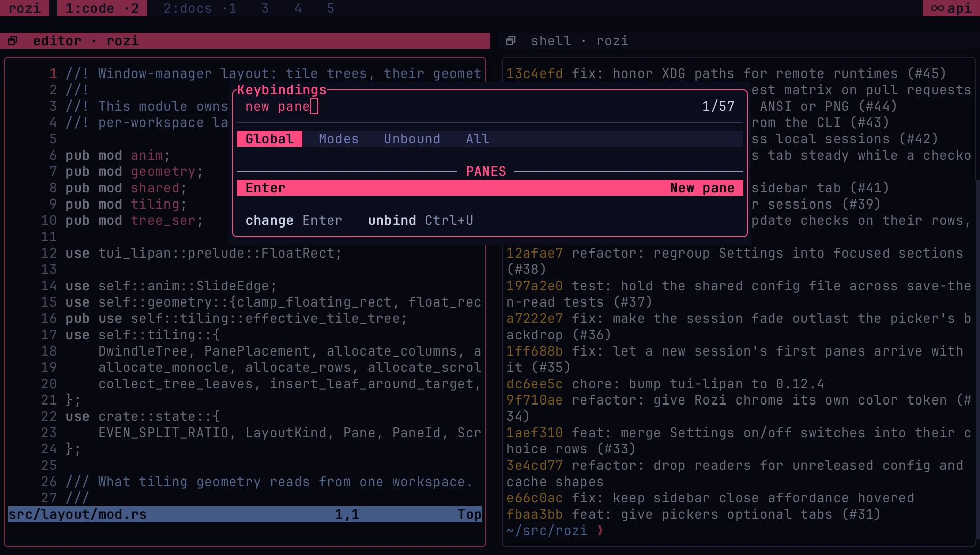
Task: Select the Modes keybindings tab
Action: 338,139
